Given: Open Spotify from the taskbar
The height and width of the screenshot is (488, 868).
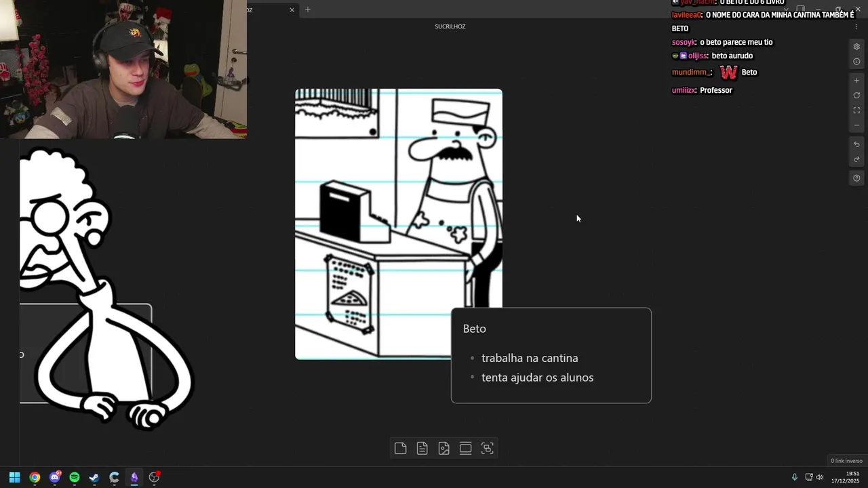Looking at the screenshot, I should [75, 477].
